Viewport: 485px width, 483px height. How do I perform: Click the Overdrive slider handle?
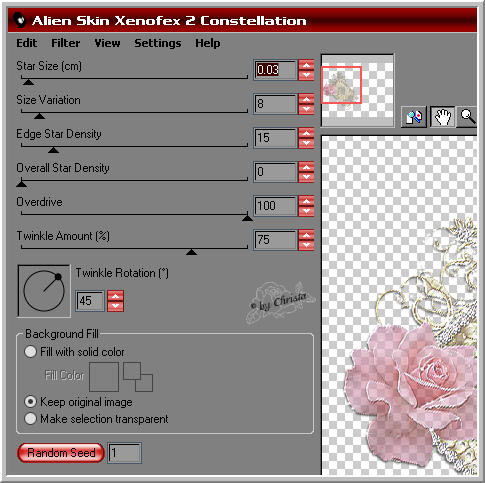coord(247,218)
